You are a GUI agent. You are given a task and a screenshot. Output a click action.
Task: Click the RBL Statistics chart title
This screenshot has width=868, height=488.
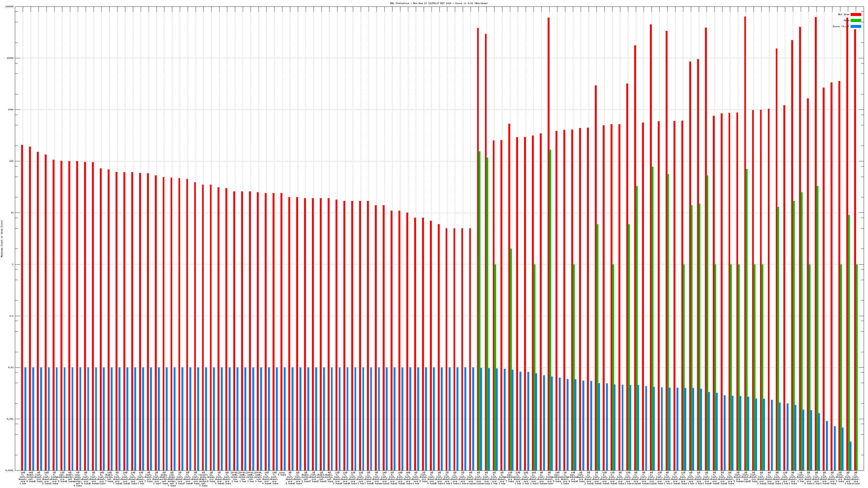[x=439, y=3]
